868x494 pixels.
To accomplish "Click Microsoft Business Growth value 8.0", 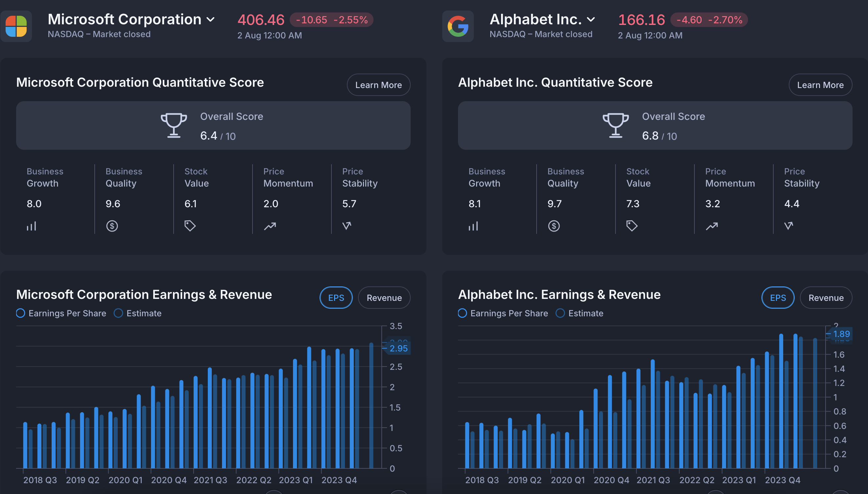I will pyautogui.click(x=34, y=204).
